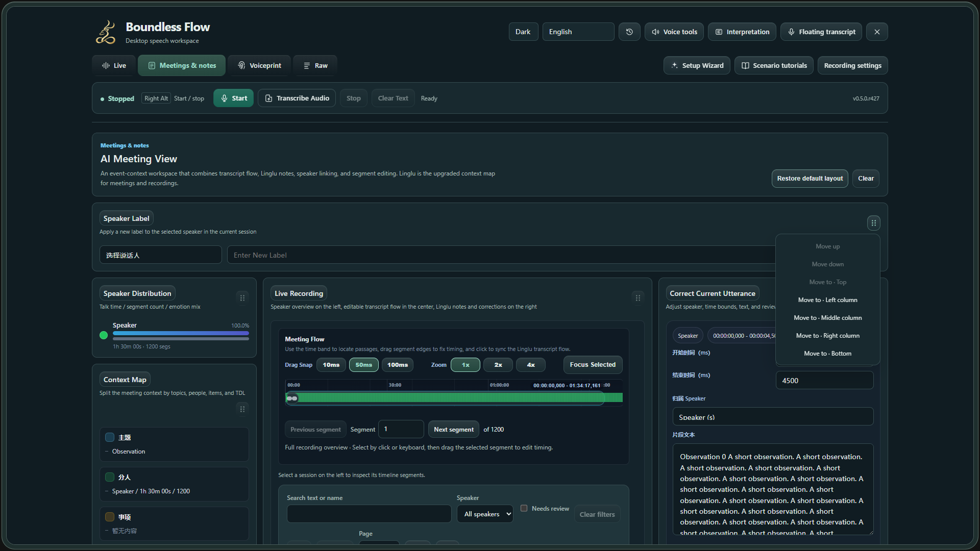Choose Move to · Left column
The image size is (980, 551).
(x=827, y=300)
